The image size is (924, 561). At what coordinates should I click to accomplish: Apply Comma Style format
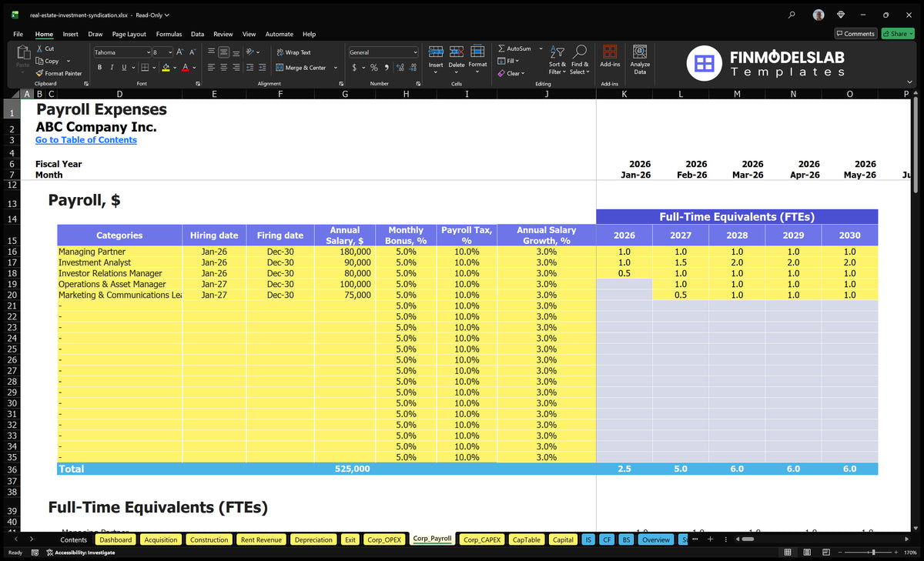pyautogui.click(x=386, y=68)
